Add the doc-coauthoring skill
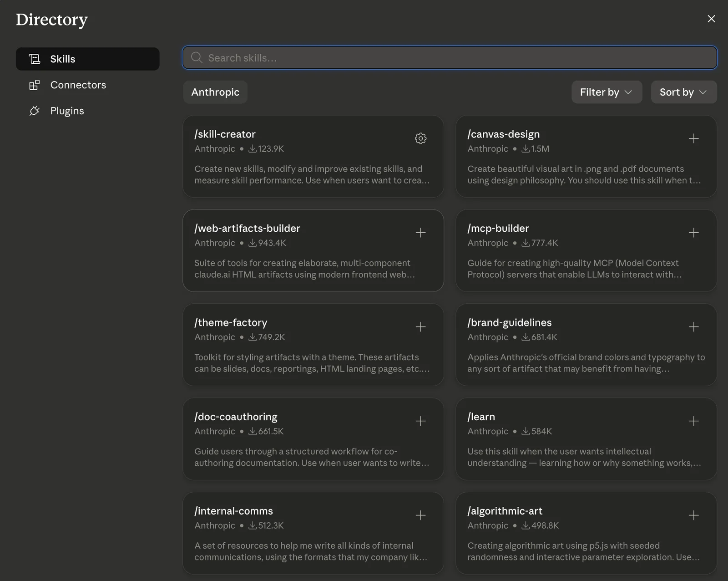The width and height of the screenshot is (728, 581). pos(420,421)
